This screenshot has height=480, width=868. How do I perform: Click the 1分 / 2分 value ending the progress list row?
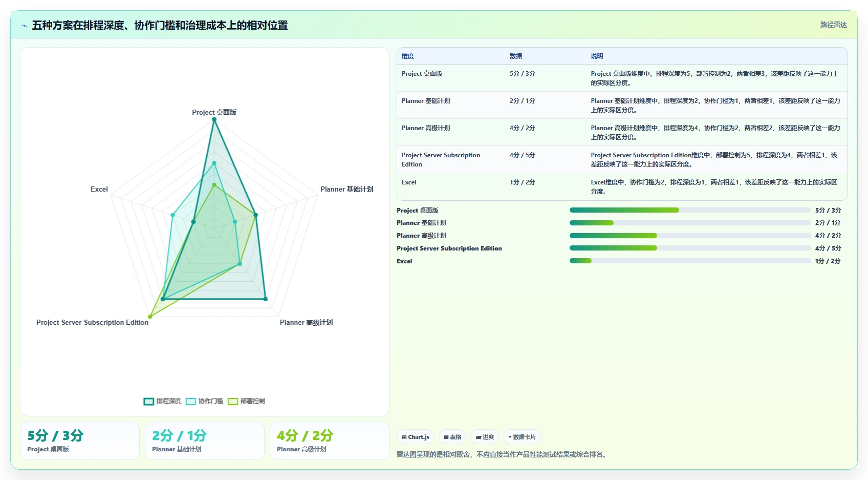[828, 261]
